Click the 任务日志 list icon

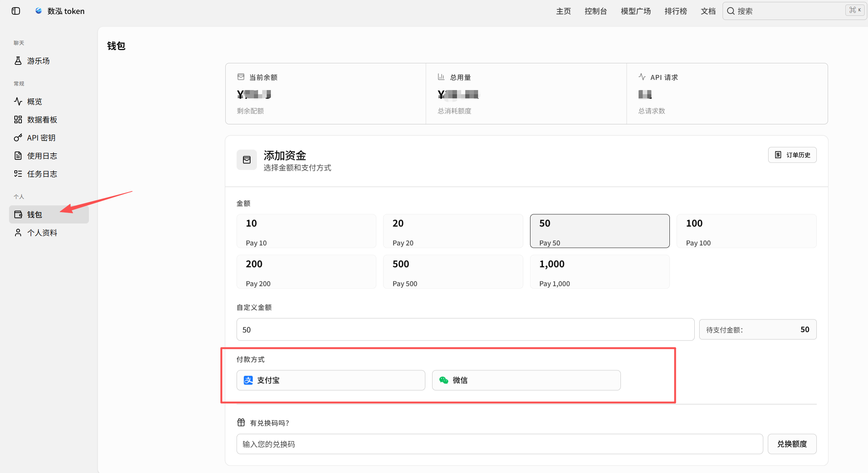[18, 174]
